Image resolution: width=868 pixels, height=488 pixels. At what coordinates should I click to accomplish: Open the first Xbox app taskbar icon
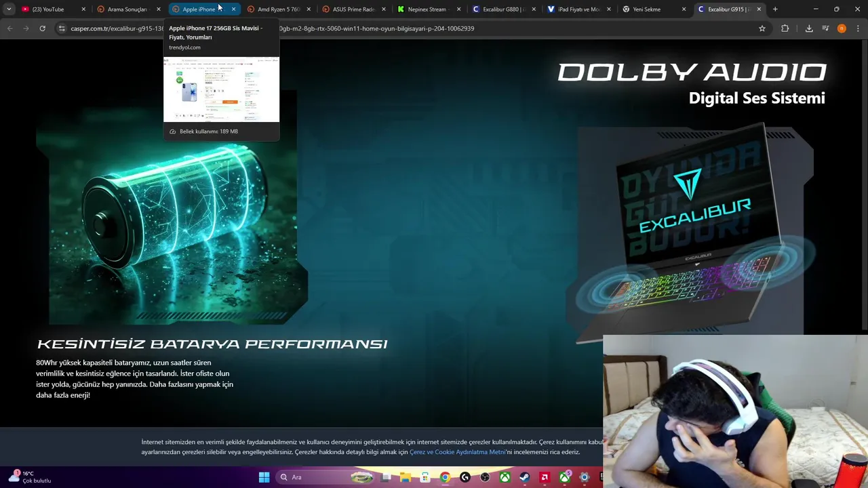click(505, 477)
